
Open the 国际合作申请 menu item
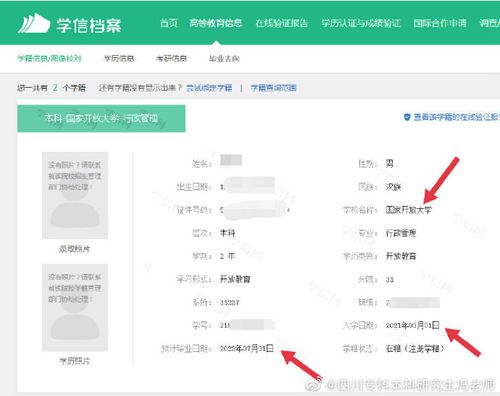[440, 23]
